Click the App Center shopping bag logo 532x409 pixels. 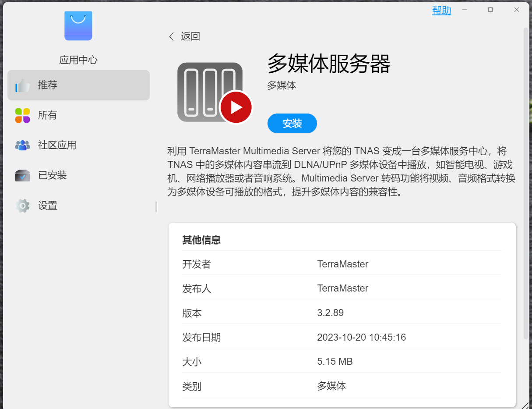[78, 26]
